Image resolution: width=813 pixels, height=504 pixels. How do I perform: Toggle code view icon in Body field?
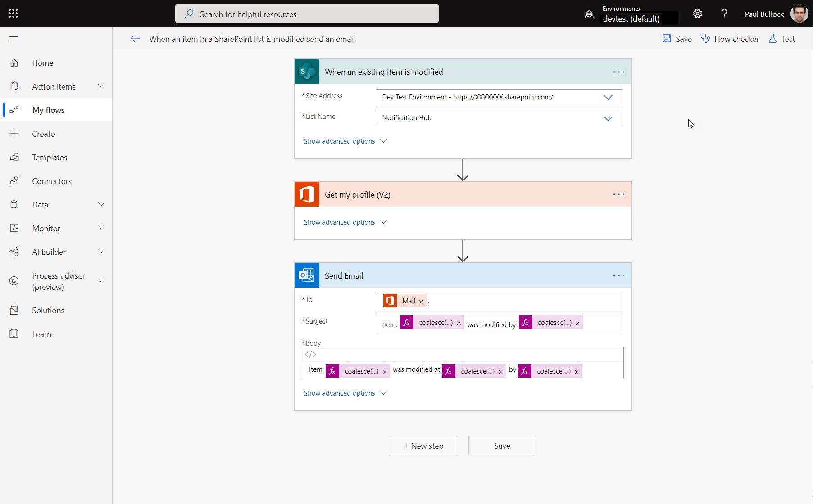(310, 355)
